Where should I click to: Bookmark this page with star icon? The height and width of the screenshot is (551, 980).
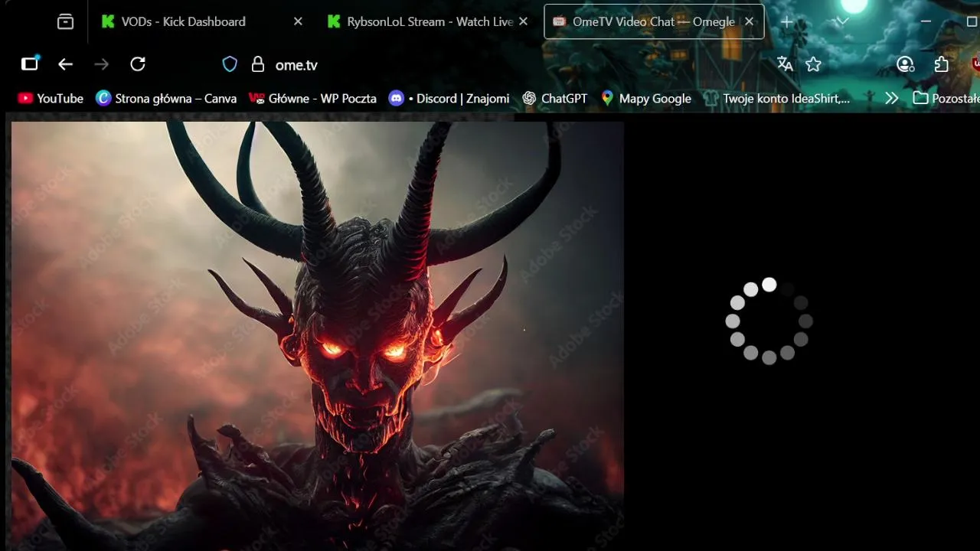(x=813, y=64)
